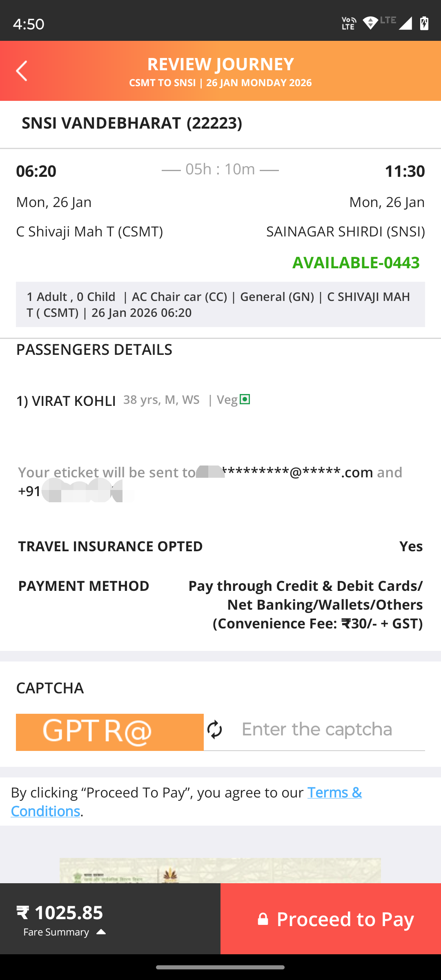This screenshot has height=980, width=441.
Task: Tap the battery icon in status bar
Action: 424,23
